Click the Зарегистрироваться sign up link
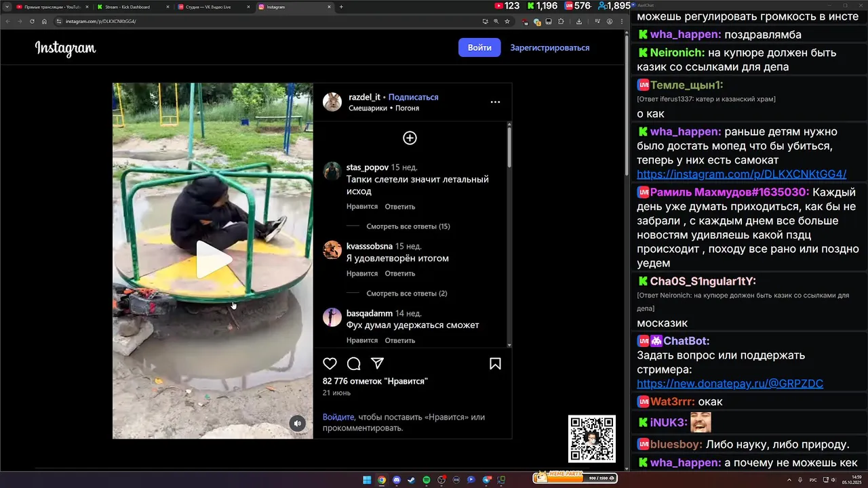The image size is (868, 488). pos(550,47)
